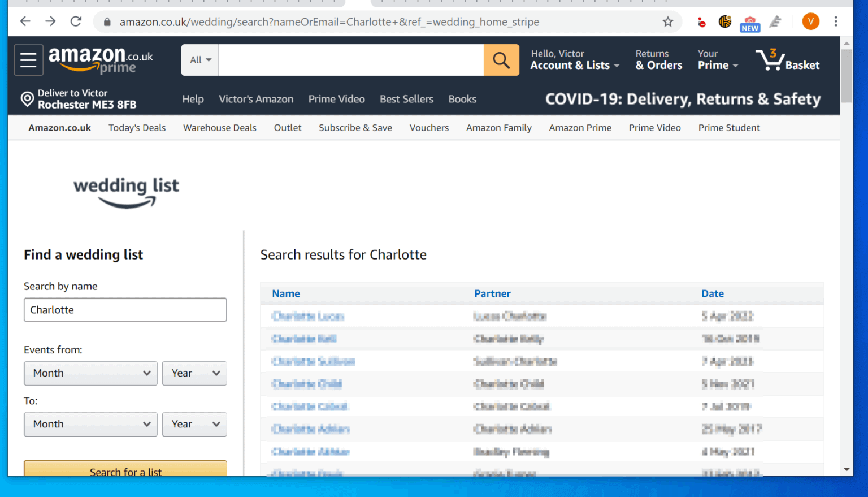Open Help in the navigation bar
Viewport: 868px width, 497px height.
tap(193, 99)
